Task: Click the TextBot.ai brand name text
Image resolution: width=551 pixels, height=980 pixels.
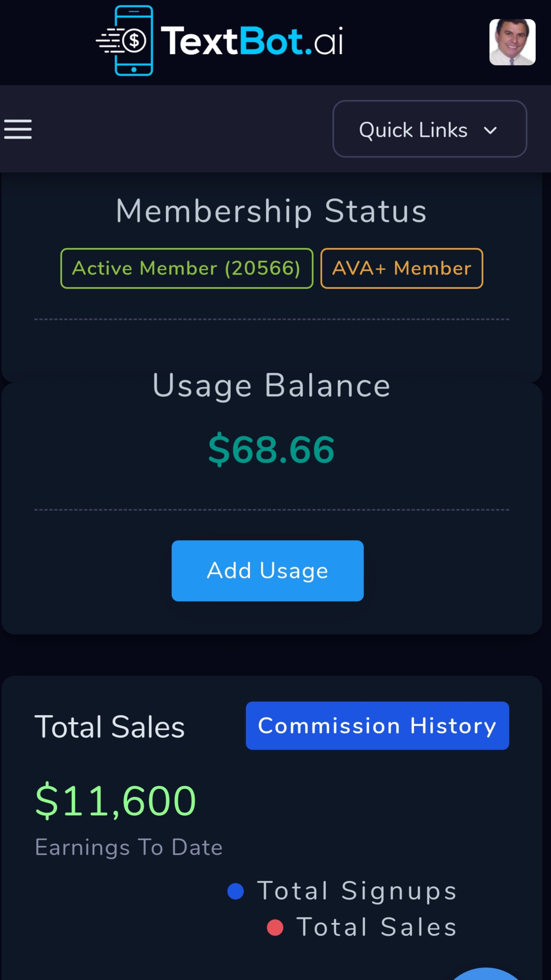Action: 251,40
